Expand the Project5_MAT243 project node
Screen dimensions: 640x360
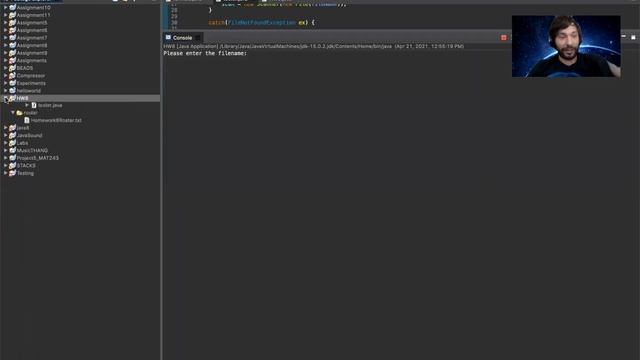[x=6, y=158]
